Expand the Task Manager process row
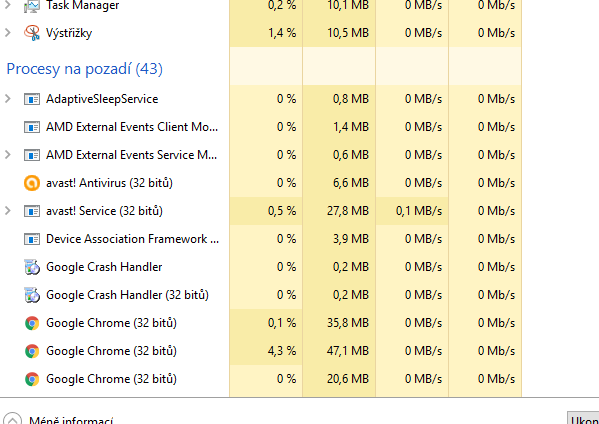The width and height of the screenshot is (599, 424). [8, 5]
